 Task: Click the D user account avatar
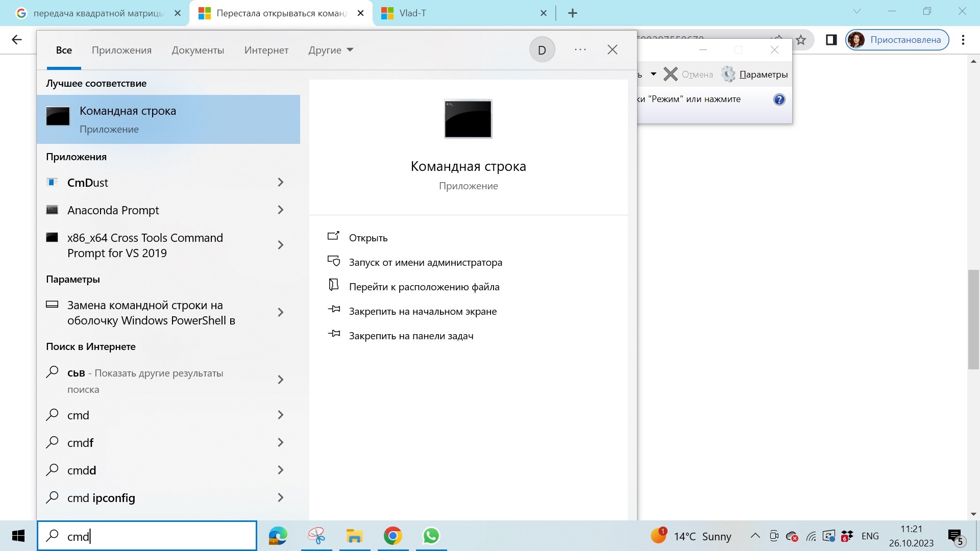point(542,50)
